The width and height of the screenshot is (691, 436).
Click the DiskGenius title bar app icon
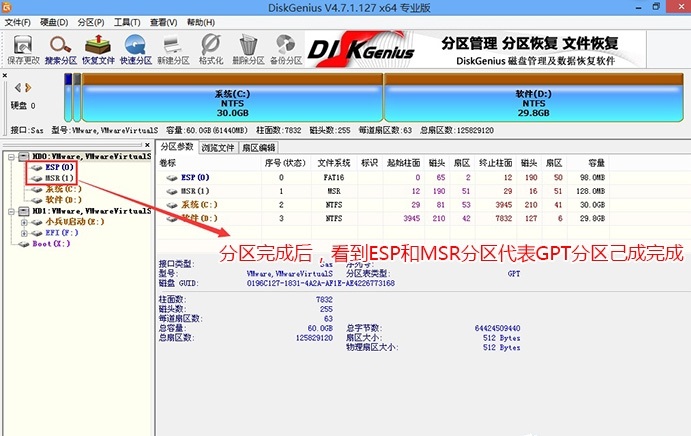pos(6,7)
